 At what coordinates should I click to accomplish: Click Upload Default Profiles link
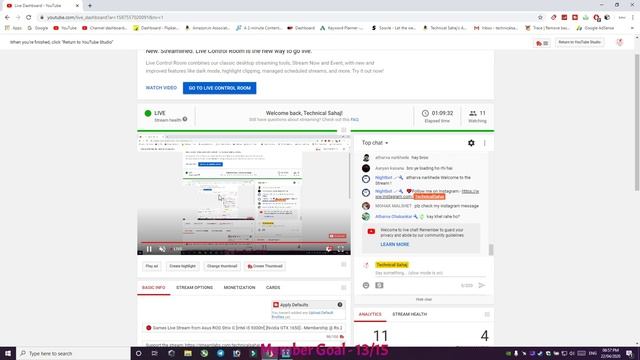(302, 315)
